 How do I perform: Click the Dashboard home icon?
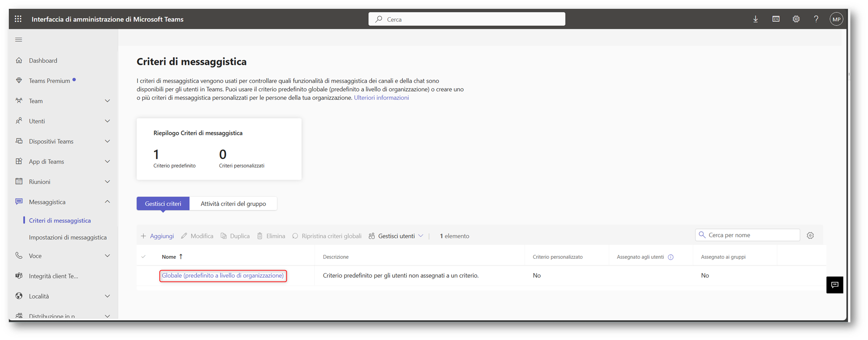[19, 60]
